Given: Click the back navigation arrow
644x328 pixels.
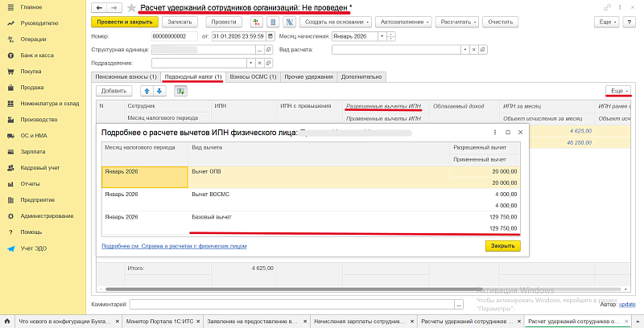Looking at the screenshot, I should pyautogui.click(x=99, y=7).
